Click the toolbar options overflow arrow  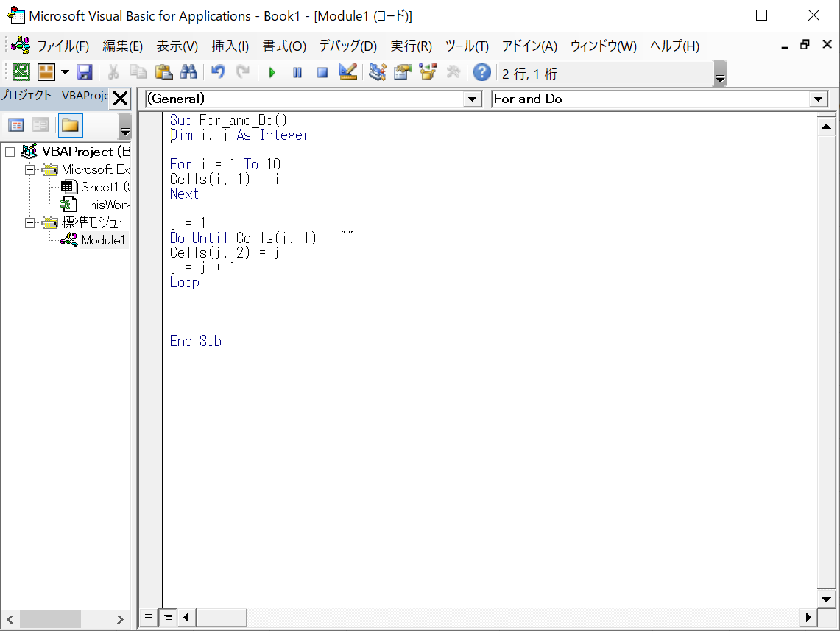[721, 74]
